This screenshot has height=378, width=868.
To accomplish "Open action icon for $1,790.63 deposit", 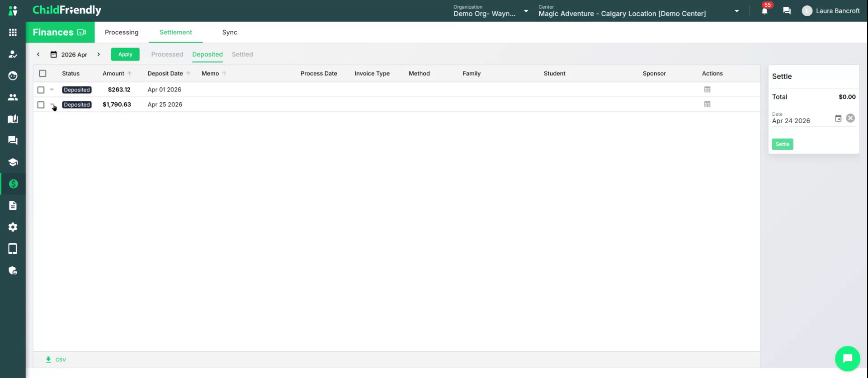I will 707,104.
